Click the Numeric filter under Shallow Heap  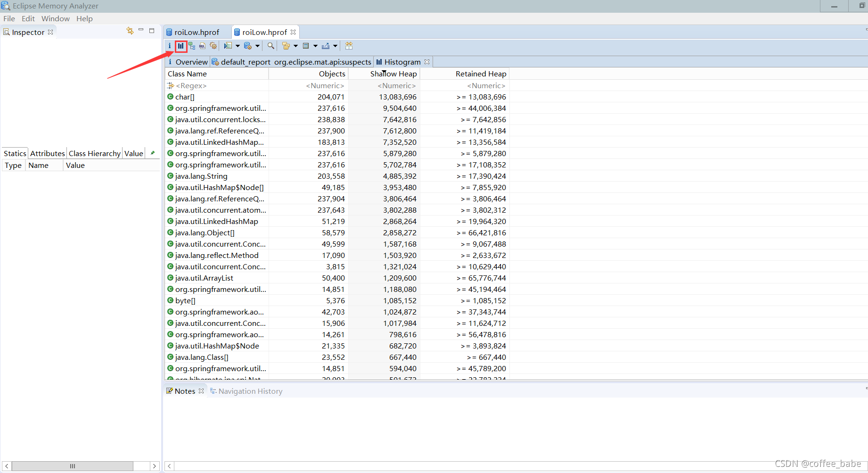click(x=384, y=85)
